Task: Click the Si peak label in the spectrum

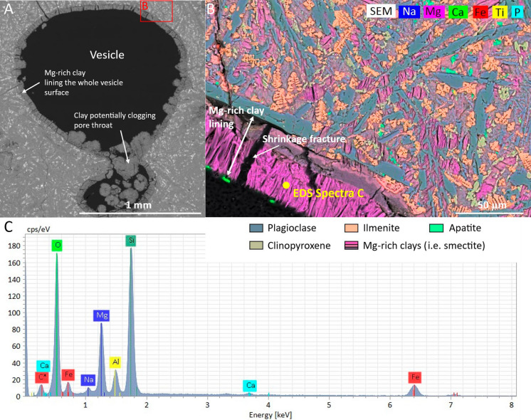Action: tap(132, 241)
